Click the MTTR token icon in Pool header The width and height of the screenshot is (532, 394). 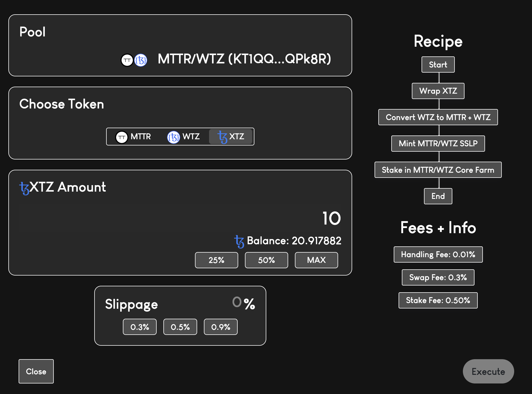(x=127, y=60)
